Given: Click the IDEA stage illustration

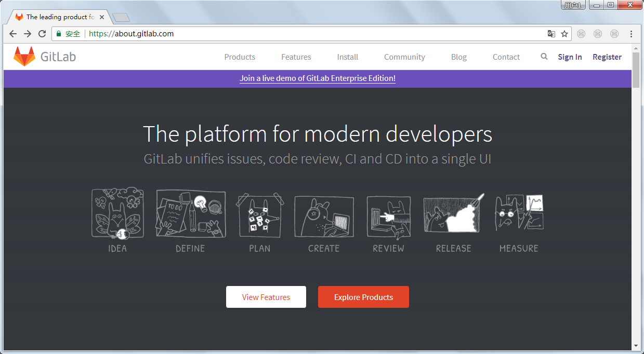Looking at the screenshot, I should pyautogui.click(x=117, y=213).
